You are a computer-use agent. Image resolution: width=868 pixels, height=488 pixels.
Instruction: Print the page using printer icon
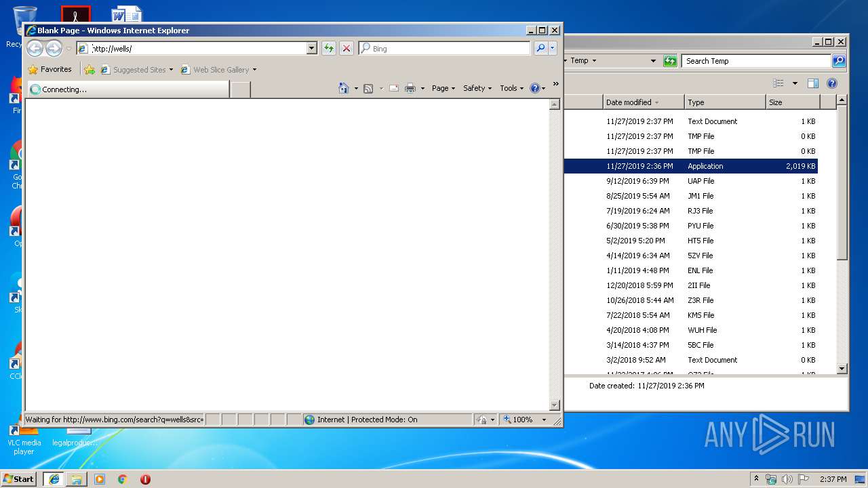410,88
